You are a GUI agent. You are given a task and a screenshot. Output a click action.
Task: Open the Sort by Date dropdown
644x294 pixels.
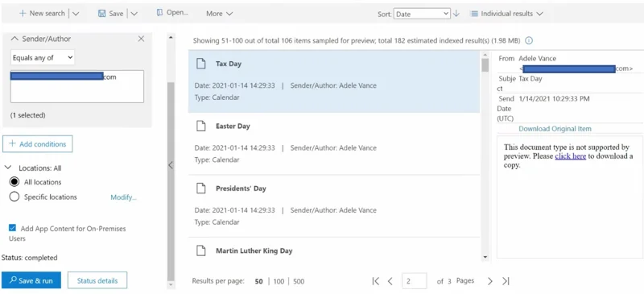point(422,14)
